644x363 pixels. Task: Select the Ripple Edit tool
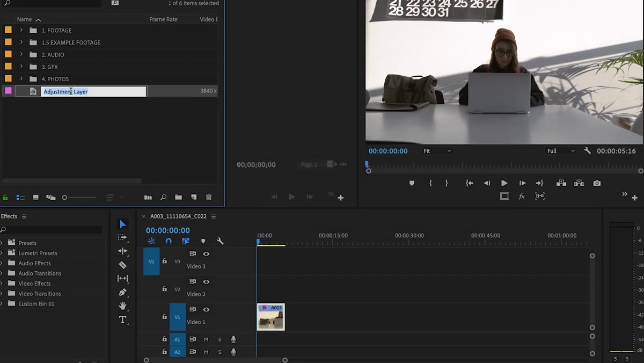(x=122, y=251)
